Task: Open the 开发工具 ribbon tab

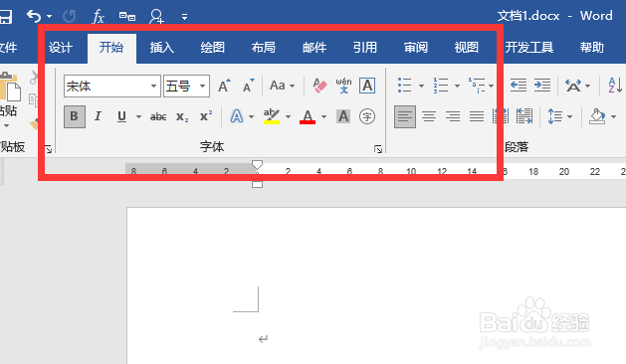Action: tap(529, 48)
